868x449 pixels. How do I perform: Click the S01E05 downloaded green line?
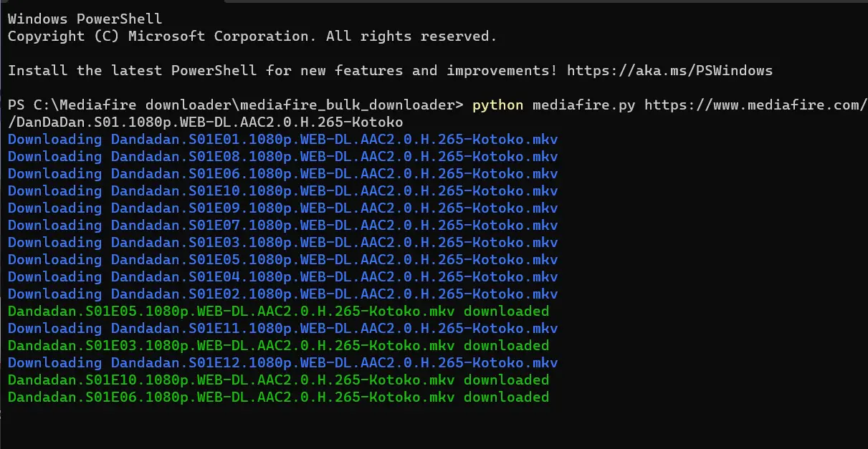pyautogui.click(x=279, y=312)
